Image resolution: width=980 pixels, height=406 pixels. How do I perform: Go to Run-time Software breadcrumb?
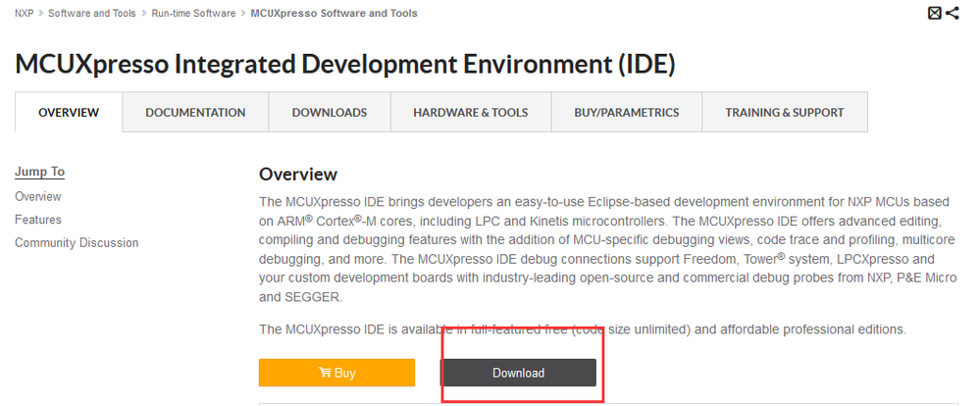194,13
